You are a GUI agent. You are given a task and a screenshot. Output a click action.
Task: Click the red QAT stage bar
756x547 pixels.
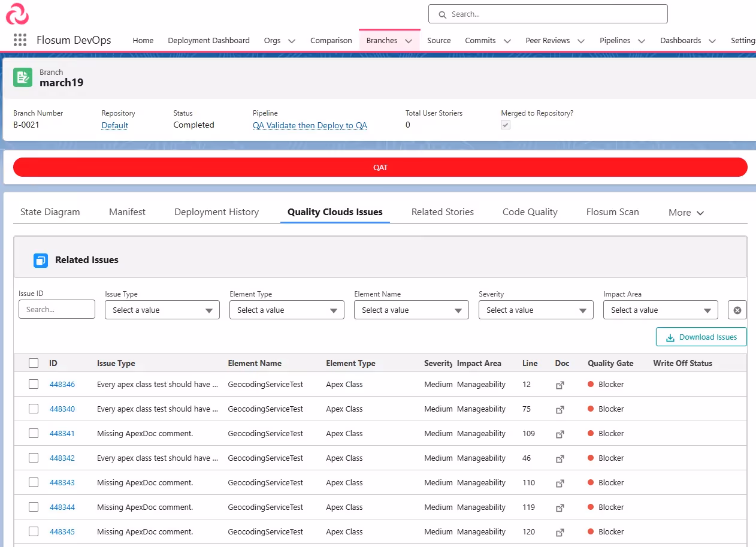point(380,167)
